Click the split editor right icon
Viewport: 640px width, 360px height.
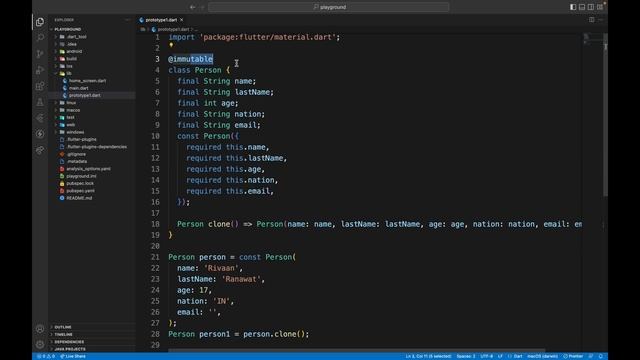pos(591,20)
